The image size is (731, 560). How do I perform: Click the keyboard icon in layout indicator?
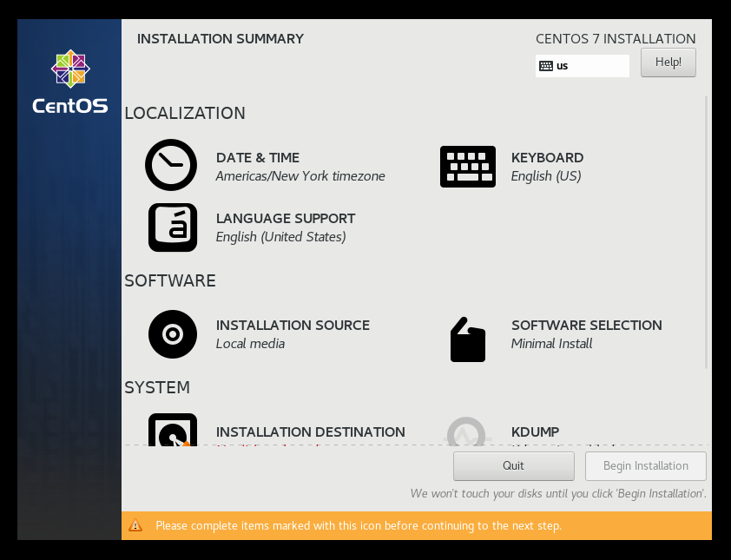tap(546, 66)
